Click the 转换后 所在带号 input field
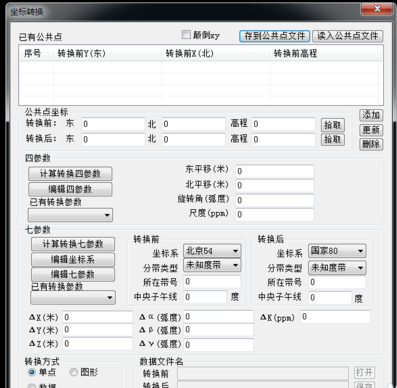 click(337, 282)
